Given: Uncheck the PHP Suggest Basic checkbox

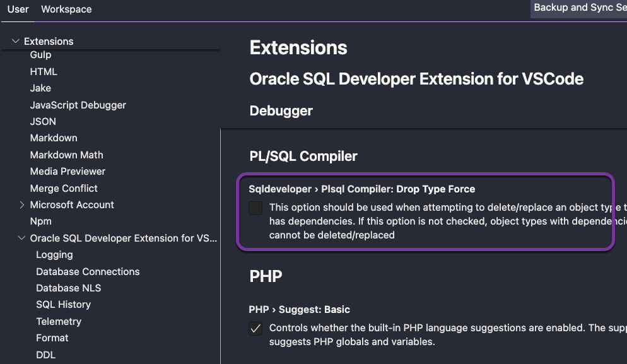Looking at the screenshot, I should [255, 329].
